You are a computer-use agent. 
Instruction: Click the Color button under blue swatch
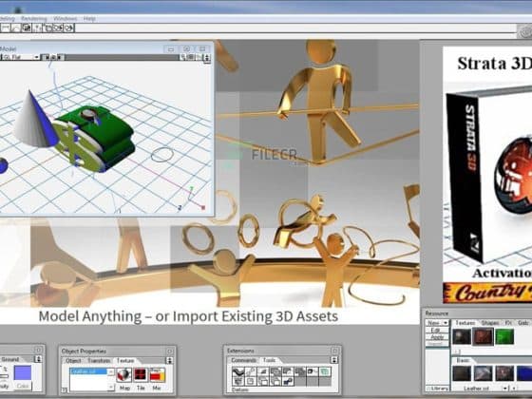[23, 386]
